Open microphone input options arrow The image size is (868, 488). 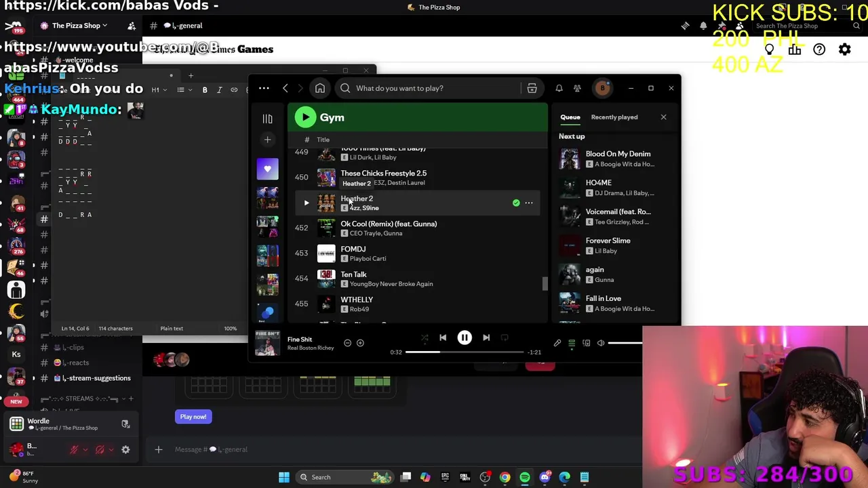(x=84, y=449)
